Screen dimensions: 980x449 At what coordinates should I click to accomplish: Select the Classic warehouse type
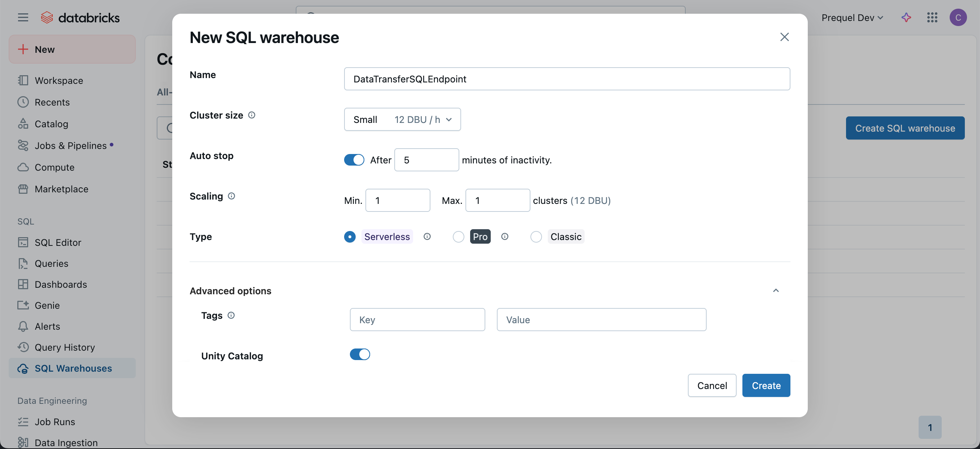click(x=536, y=237)
